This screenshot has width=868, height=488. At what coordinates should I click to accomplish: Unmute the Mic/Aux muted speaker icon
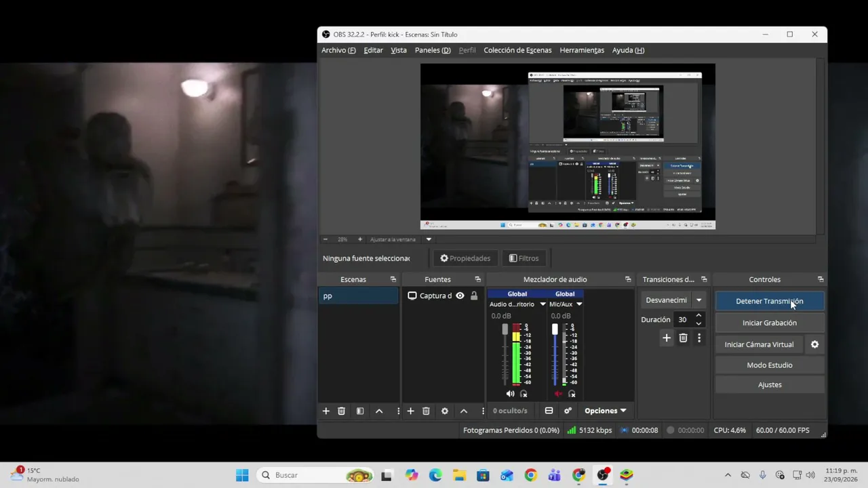558,394
